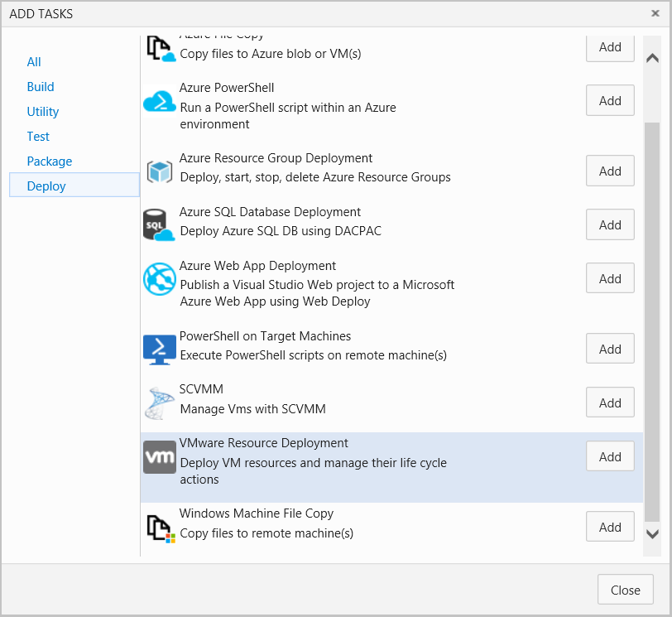This screenshot has width=672, height=617.
Task: Click the vertical scrollbar thumb
Action: [652, 322]
